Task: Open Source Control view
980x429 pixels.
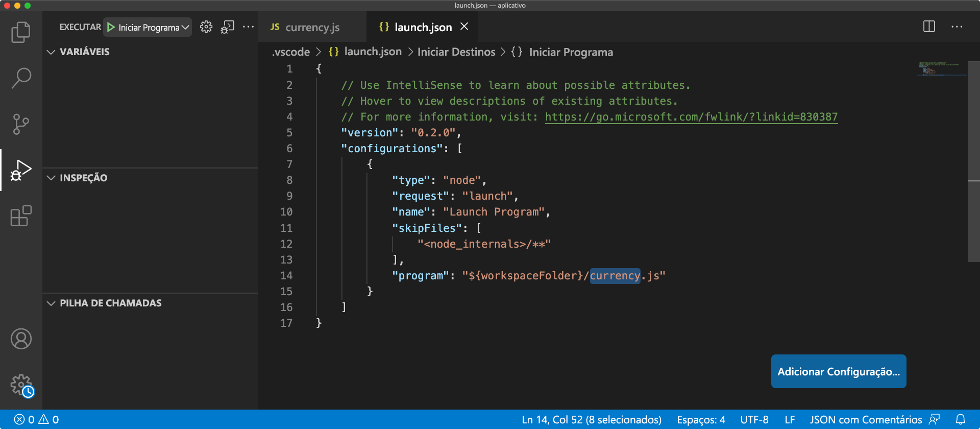Action: 21,124
